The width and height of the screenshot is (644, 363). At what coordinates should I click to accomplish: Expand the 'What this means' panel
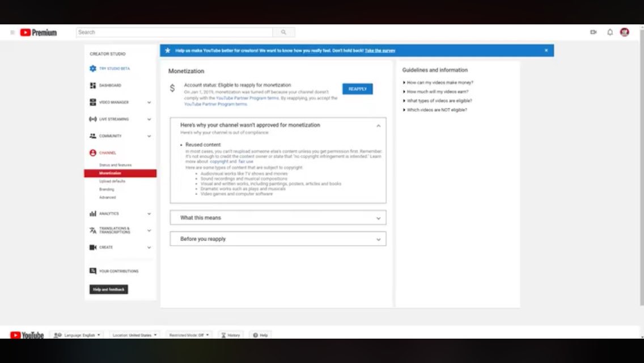(278, 218)
